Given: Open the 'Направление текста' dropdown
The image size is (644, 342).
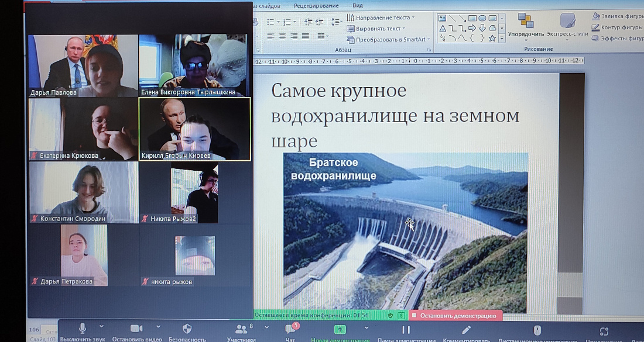Looking at the screenshot, I should click(x=381, y=18).
